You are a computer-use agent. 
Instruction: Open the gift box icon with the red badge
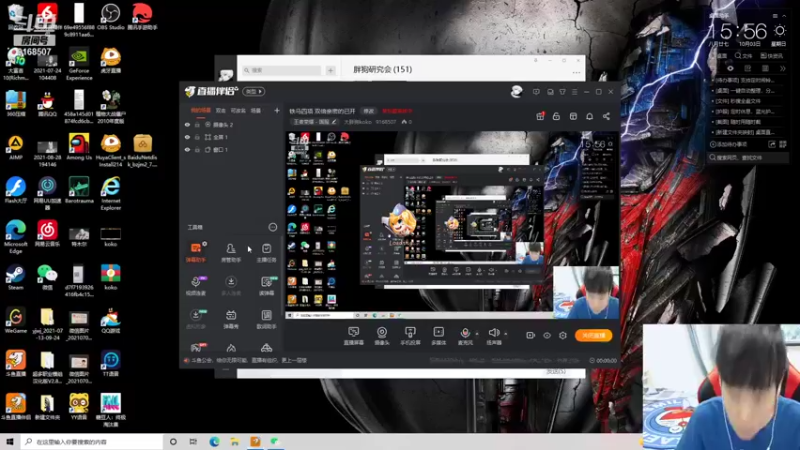(540, 116)
